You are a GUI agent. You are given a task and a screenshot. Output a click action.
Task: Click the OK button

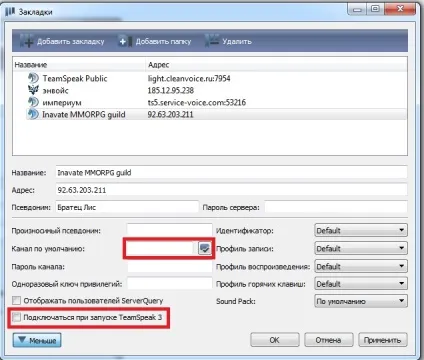point(274,340)
